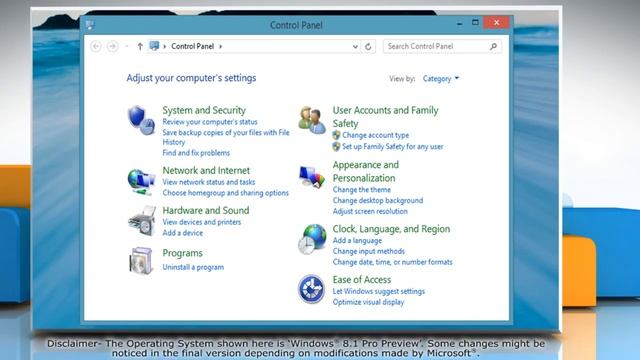
Task: Maximize the Control Panel window
Action: pos(475,23)
